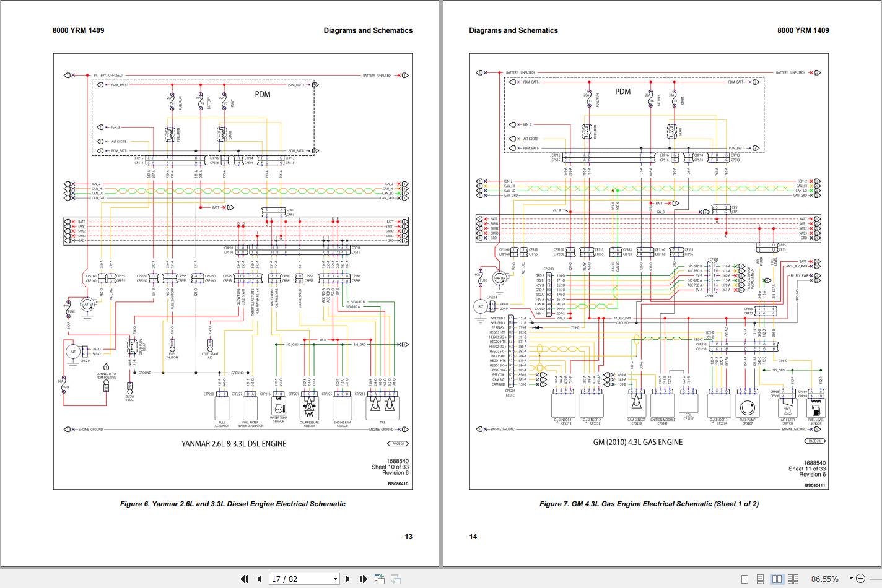Go to the first page
This screenshot has height=588, width=882.
[244, 579]
